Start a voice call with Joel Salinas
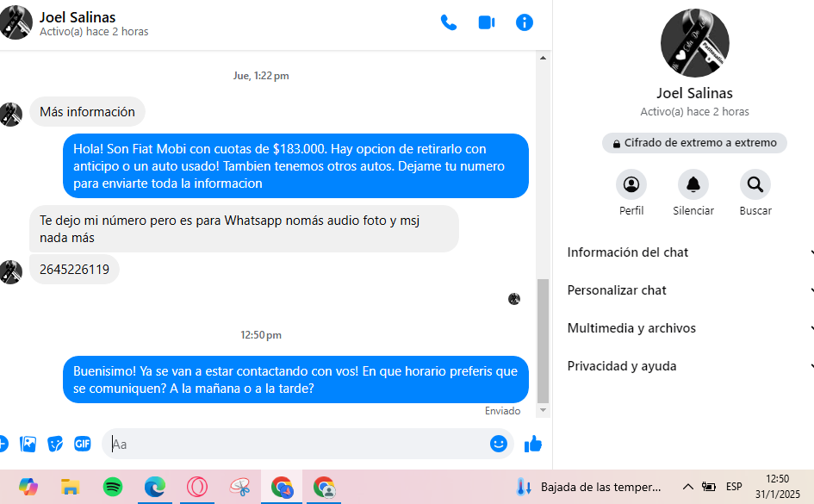Screen dimensions: 814x504 coord(449,22)
